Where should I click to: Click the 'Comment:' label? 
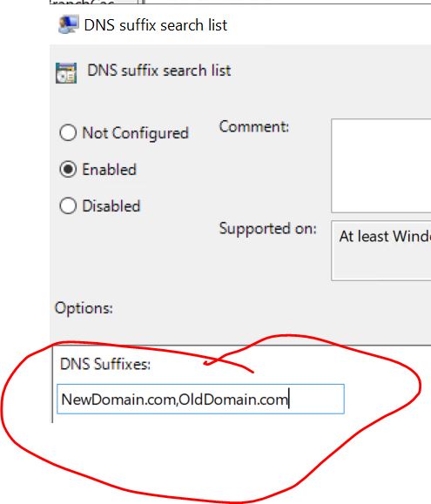pos(254,126)
